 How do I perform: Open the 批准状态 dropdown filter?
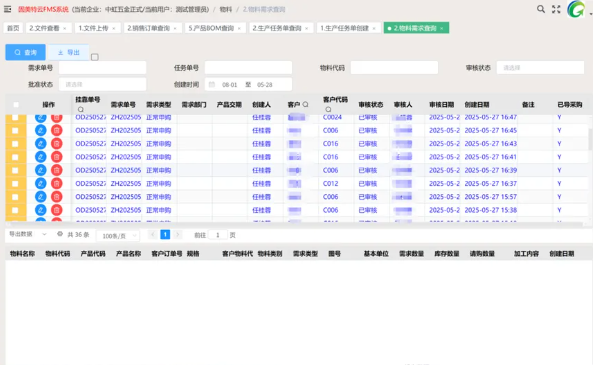[102, 84]
